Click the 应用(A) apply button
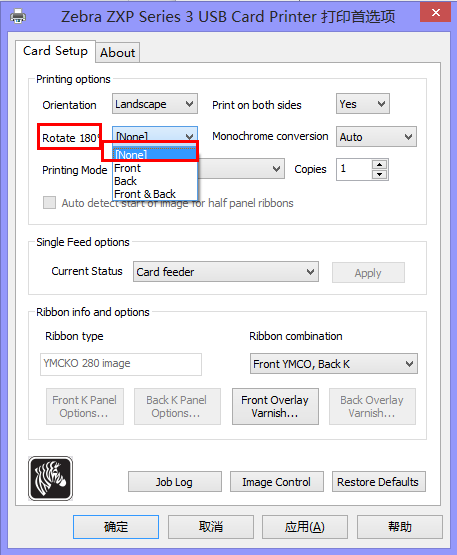Screen dimensions: 457x555 coord(305,527)
